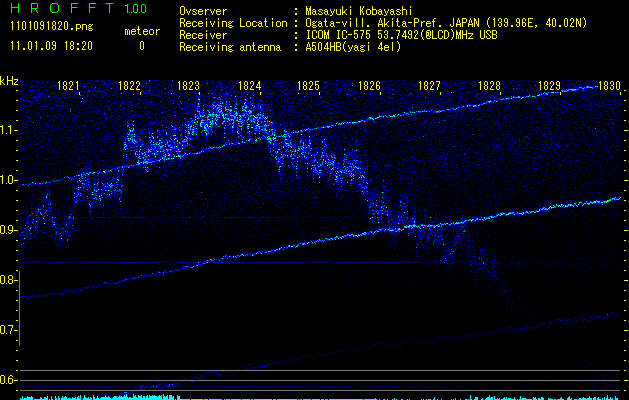Viewport: 629px width, 400px height.
Task: Click the Ogata-vill. Akita-Pref. JAPAN location text
Action: [446, 23]
